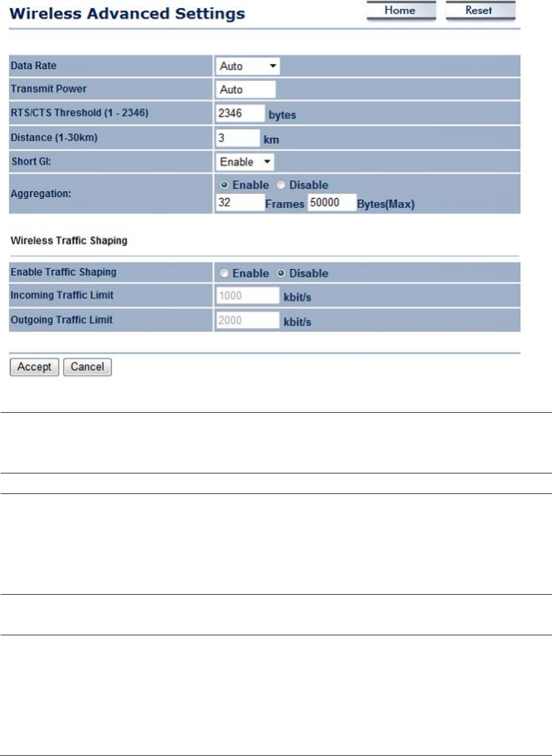Click the Outgoing Traffic Limit label
This screenshot has height=756, width=552.
pyautogui.click(x=62, y=320)
